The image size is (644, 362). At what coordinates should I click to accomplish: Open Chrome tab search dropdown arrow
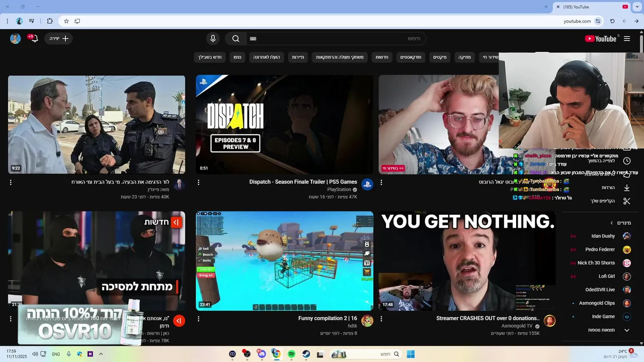(637, 7)
